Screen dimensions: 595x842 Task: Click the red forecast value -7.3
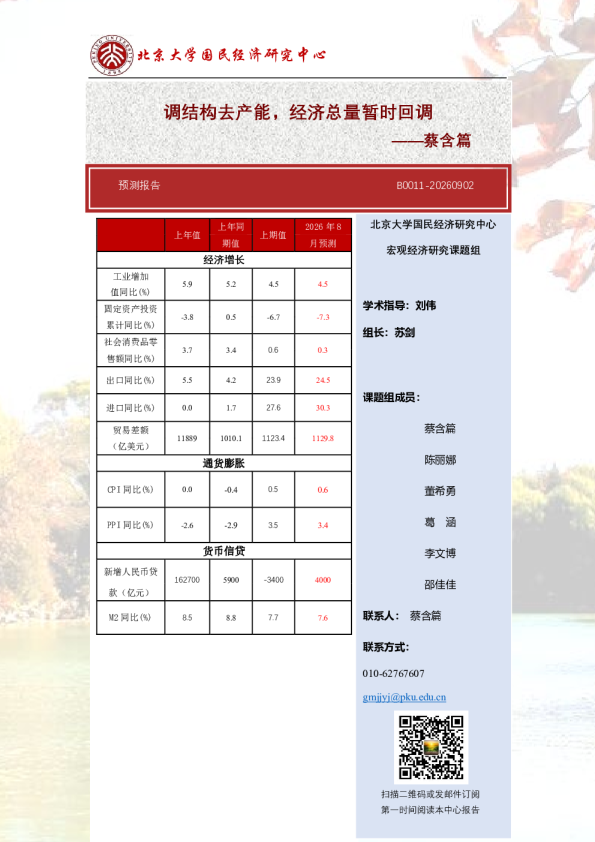tap(323, 317)
